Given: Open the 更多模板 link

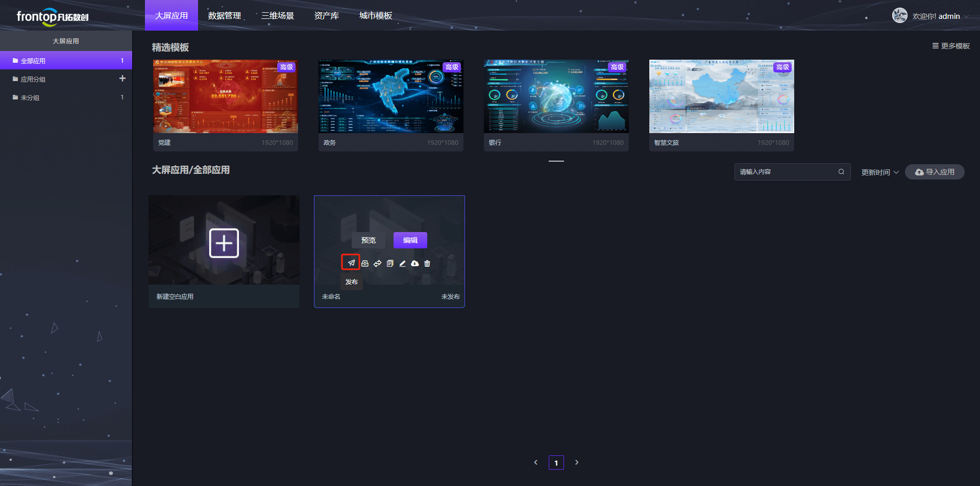Looking at the screenshot, I should [x=951, y=46].
